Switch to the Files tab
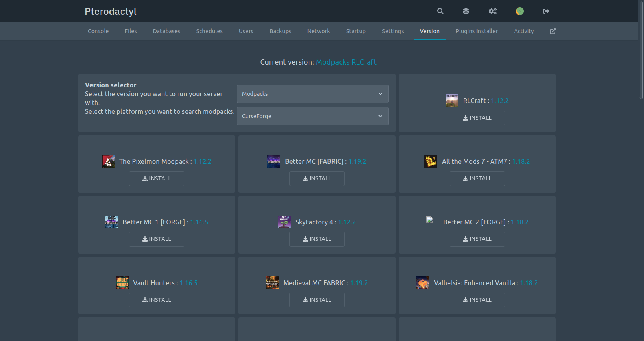Viewport: 644px width, 341px height. [x=131, y=31]
